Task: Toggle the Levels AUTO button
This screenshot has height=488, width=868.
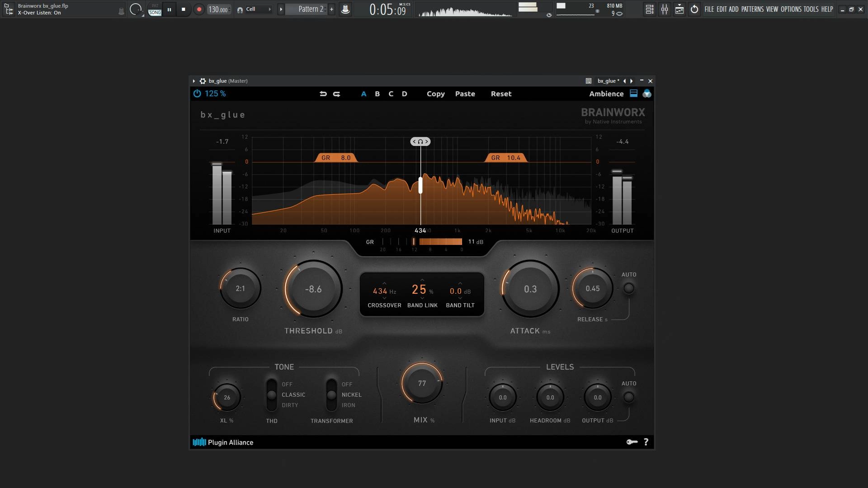Action: point(629,397)
